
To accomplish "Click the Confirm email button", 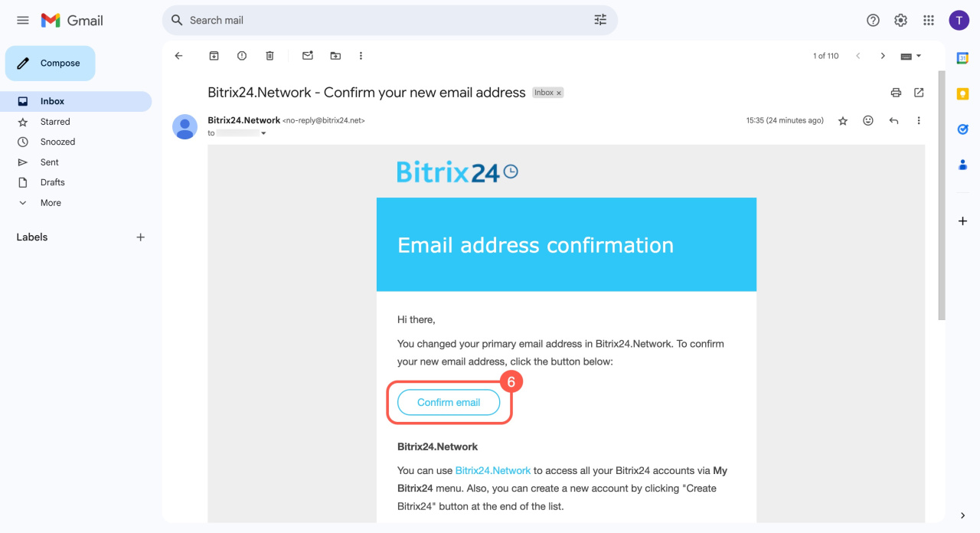I will [x=449, y=403].
